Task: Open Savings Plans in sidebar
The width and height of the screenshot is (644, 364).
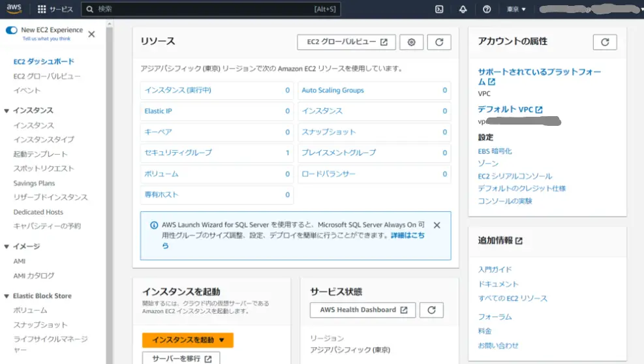Action: pyautogui.click(x=34, y=183)
